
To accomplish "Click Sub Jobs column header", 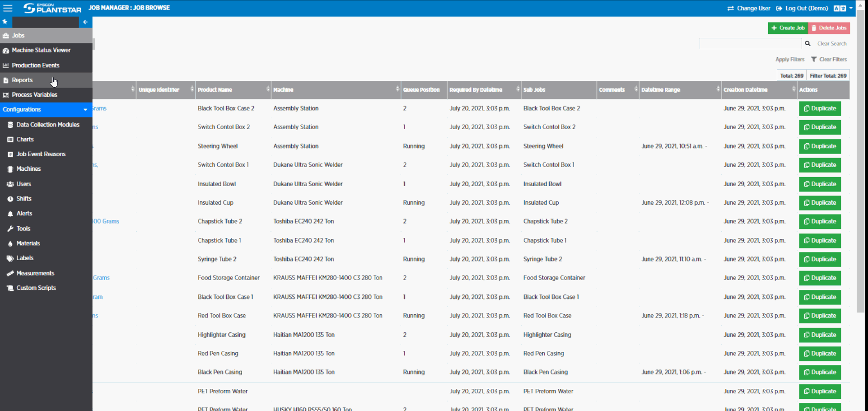I will pos(559,90).
